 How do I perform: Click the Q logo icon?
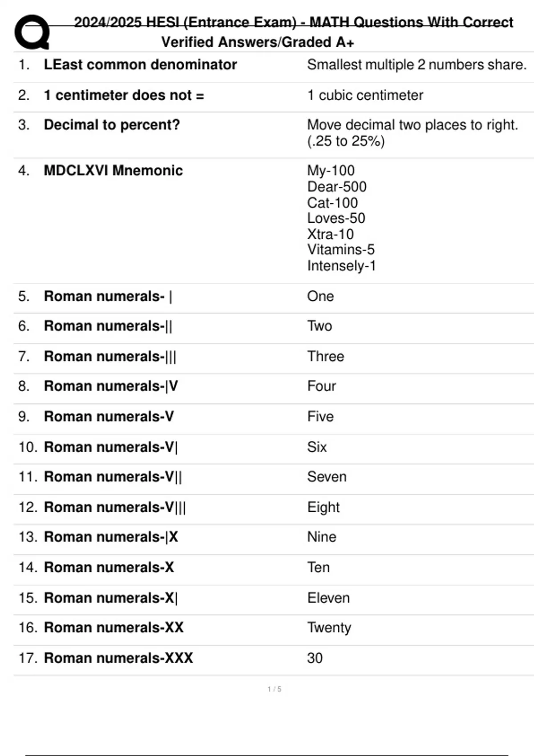pos(32,32)
